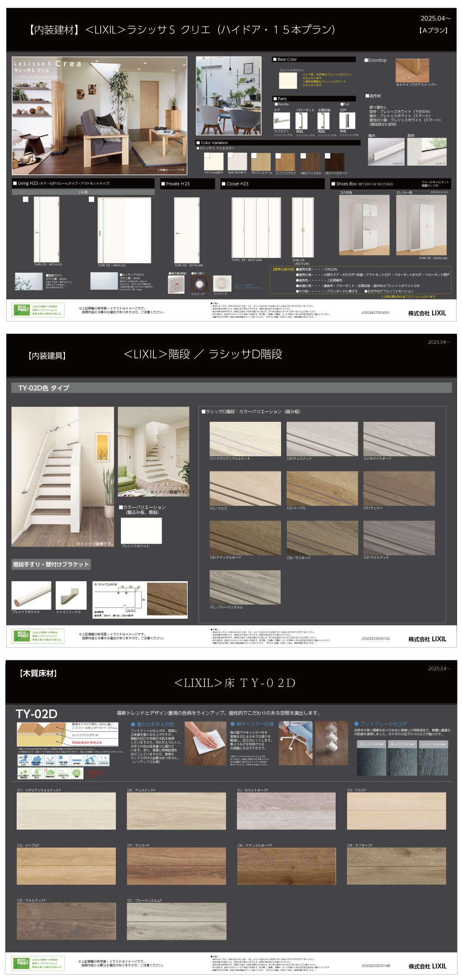This screenshot has height=980, width=462.
Task: Click the みえナイゾウ door stopper image
Action: click(412, 70)
